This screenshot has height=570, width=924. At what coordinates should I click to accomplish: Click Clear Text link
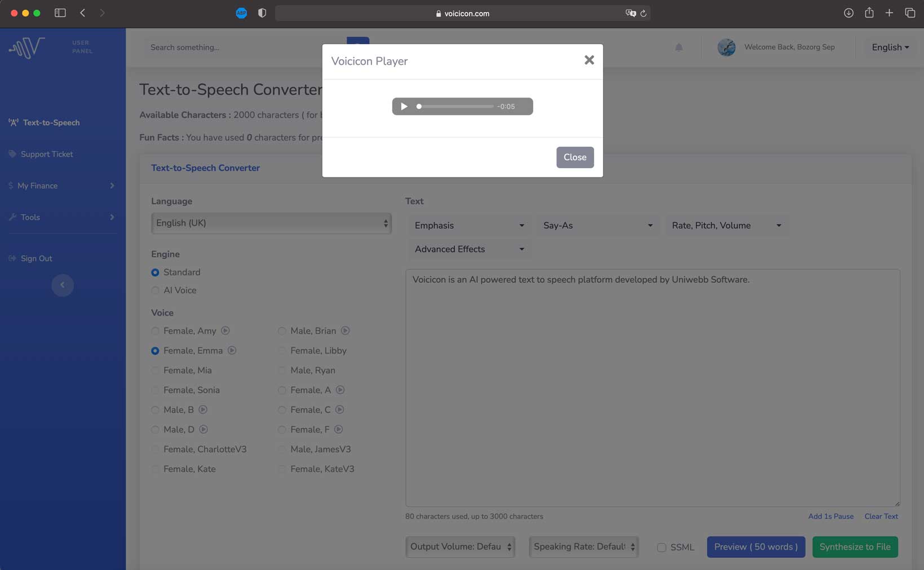coord(881,516)
